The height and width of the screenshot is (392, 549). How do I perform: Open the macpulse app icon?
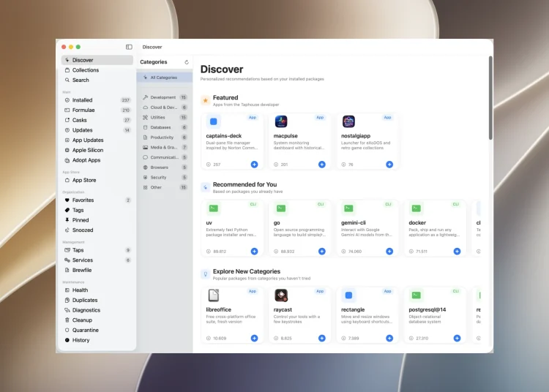click(x=281, y=121)
